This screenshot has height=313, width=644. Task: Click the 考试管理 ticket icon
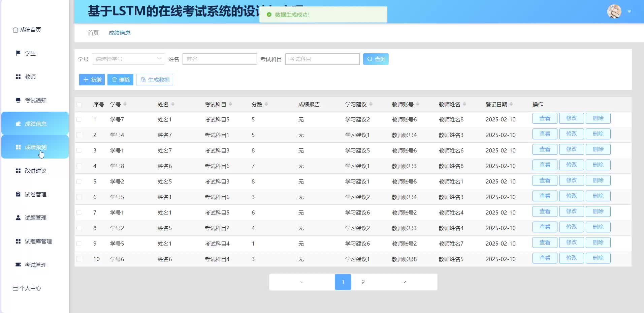[18, 264]
